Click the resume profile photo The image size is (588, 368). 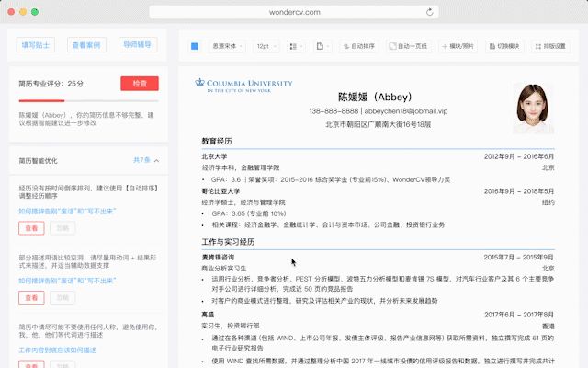click(533, 109)
